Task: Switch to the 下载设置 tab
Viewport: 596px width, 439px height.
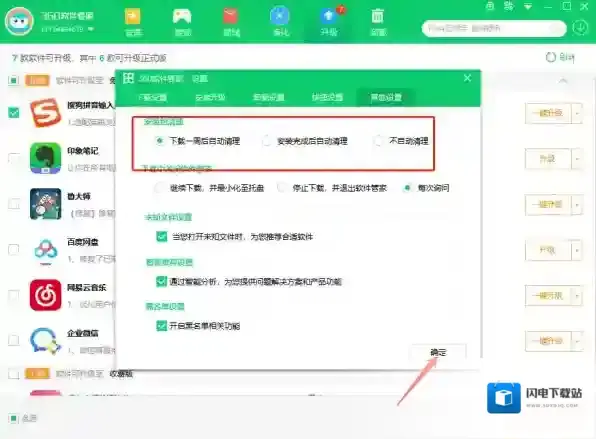Action: [x=152, y=97]
